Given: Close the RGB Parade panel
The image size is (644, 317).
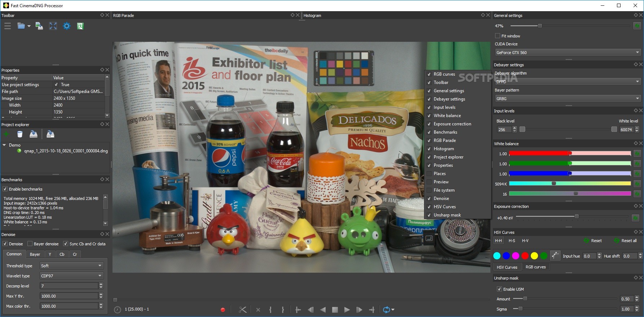Looking at the screenshot, I should (297, 15).
